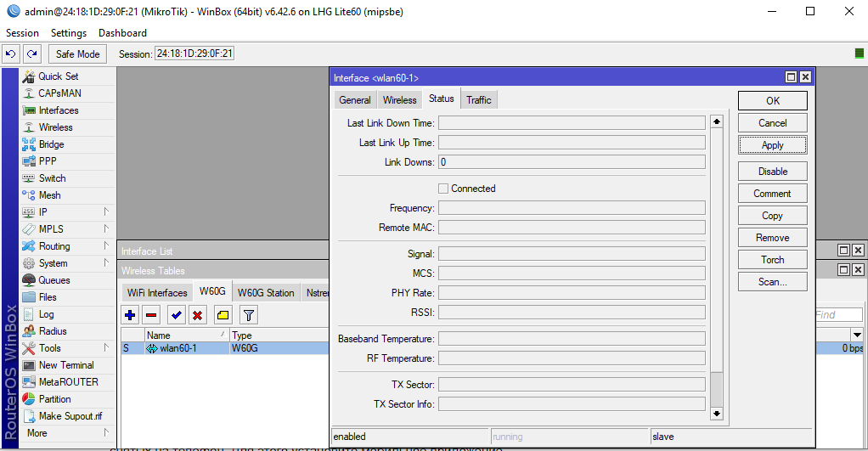The image size is (868, 451).
Task: Click the Remove button in dialog
Action: 772,238
